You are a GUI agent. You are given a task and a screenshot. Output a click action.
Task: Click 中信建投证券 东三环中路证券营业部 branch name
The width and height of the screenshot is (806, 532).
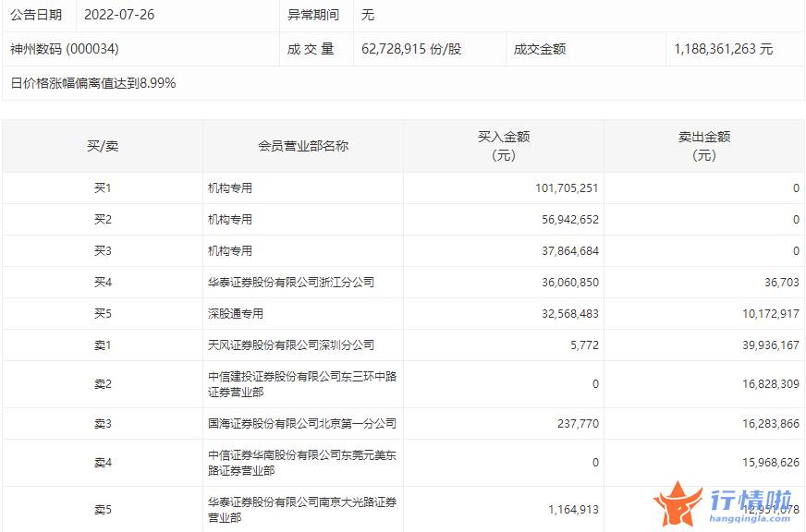coord(302,384)
